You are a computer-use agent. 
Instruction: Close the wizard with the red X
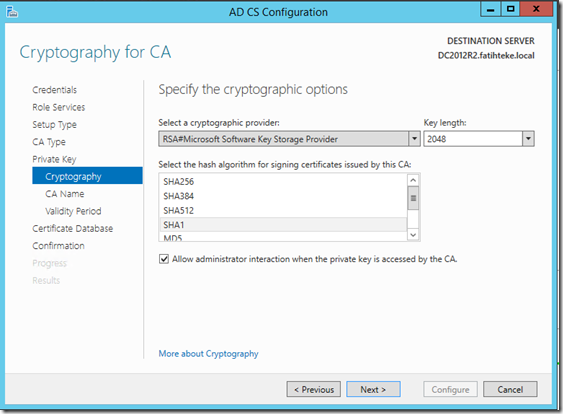536,9
